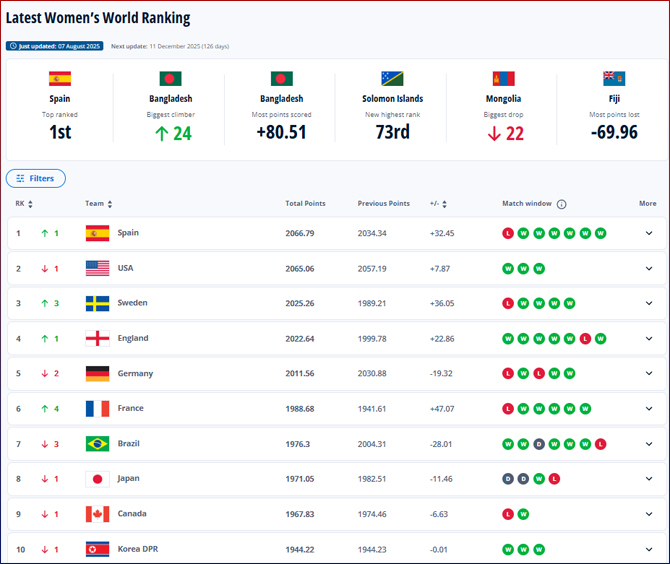Click the Germany team name

click(135, 373)
